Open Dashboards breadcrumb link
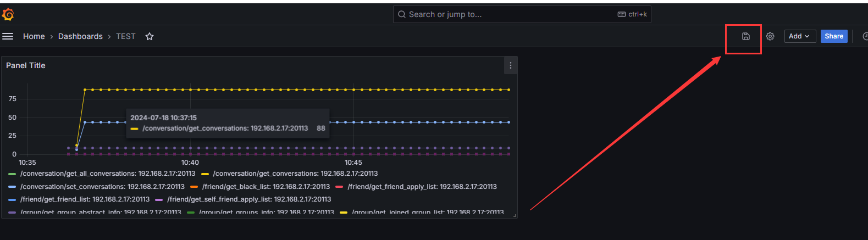Viewport: 868px width, 240px height. [80, 36]
